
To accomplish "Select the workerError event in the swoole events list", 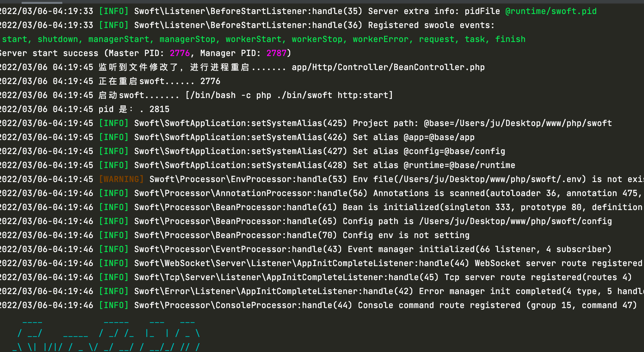I will (x=380, y=39).
